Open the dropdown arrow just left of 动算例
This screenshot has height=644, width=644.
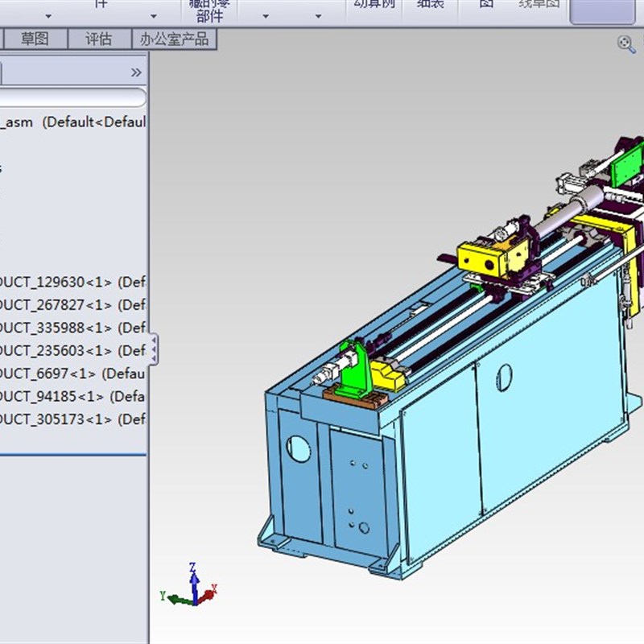318,16
